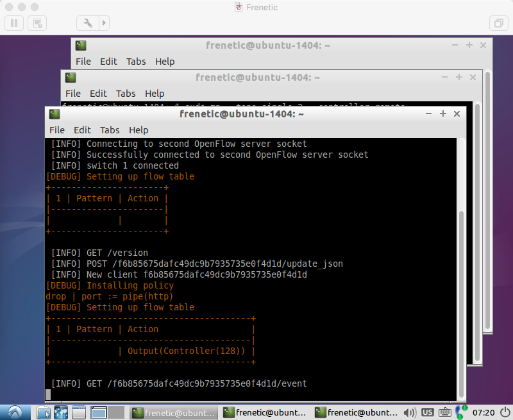
Task: Open the Help menu in the front terminal
Action: [x=139, y=130]
